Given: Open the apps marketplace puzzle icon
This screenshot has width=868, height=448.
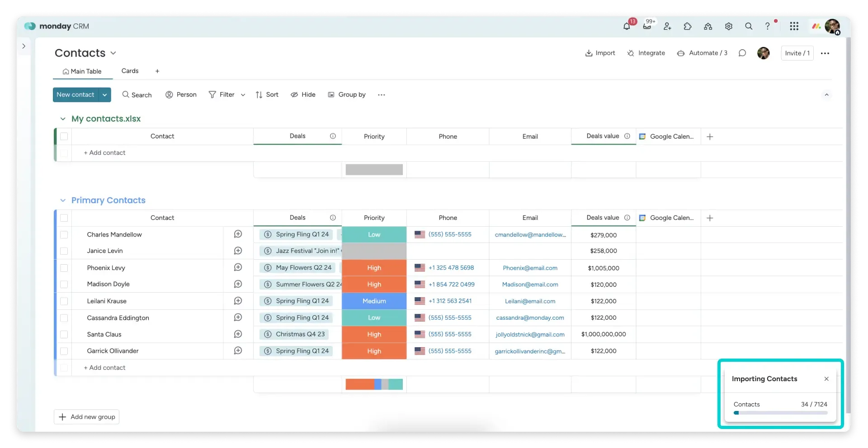Looking at the screenshot, I should [688, 26].
